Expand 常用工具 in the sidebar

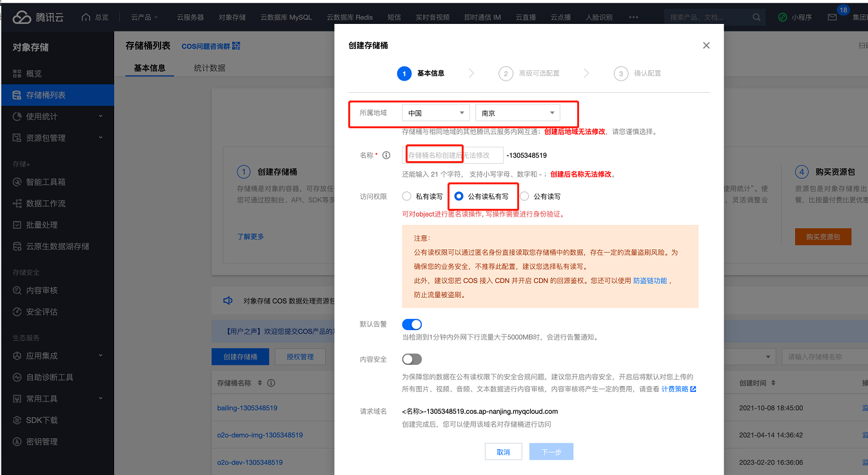(101, 399)
